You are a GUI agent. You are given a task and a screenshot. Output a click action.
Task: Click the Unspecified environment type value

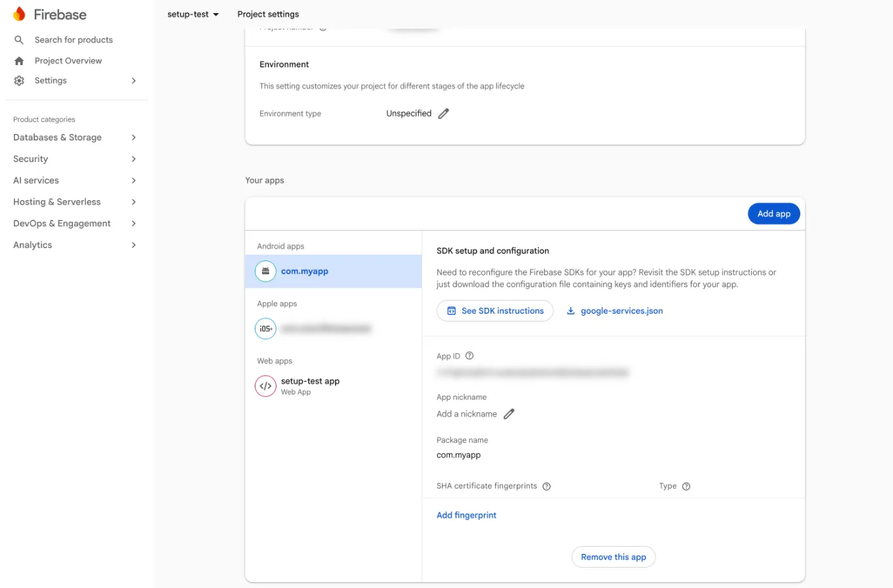(408, 114)
